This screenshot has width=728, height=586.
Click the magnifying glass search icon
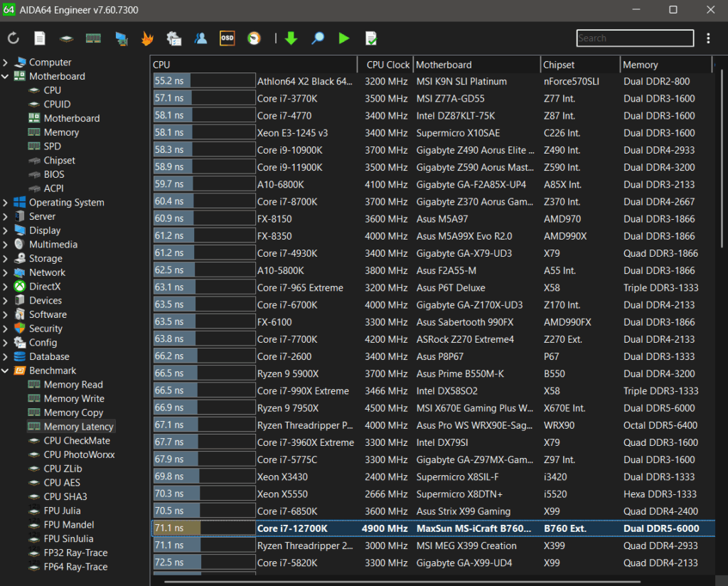point(318,38)
